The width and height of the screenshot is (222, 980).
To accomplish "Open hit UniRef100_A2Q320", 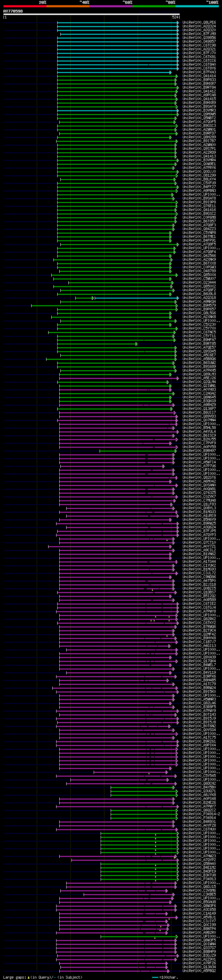I will point(199,30).
